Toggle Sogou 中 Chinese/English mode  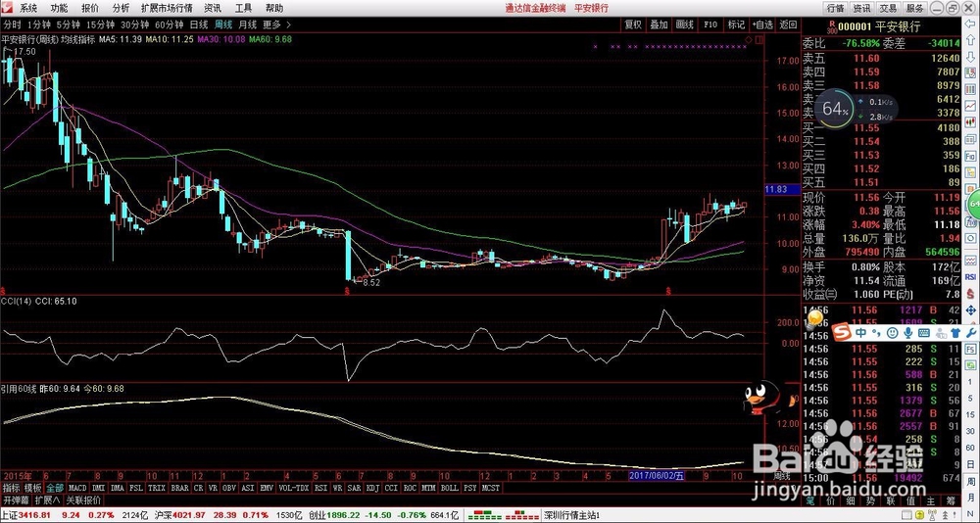(860, 332)
